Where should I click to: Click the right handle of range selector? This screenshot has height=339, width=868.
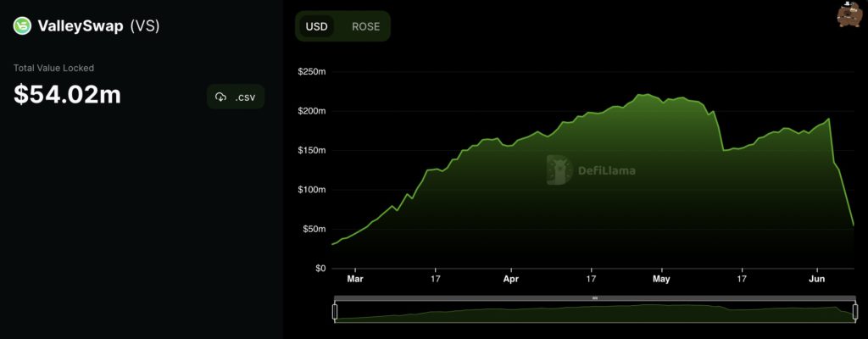854,312
